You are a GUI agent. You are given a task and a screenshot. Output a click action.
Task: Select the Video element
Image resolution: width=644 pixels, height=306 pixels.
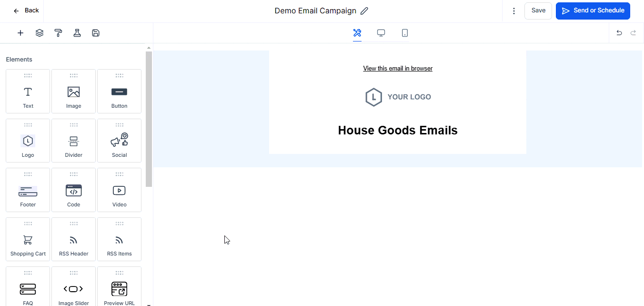pyautogui.click(x=120, y=190)
